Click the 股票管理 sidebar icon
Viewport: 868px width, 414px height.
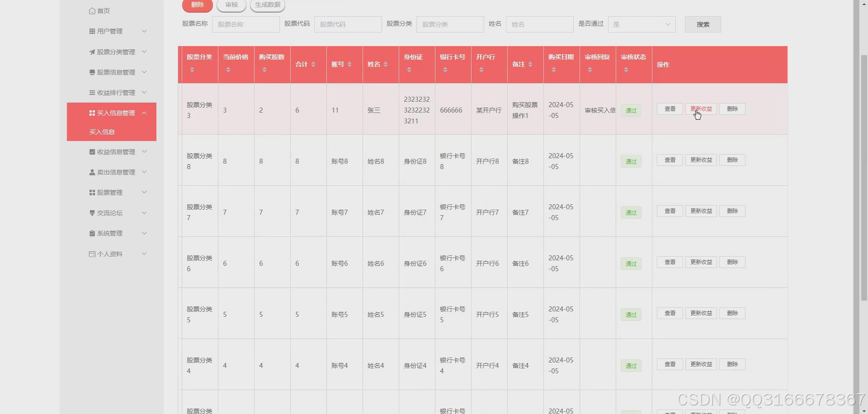click(92, 193)
